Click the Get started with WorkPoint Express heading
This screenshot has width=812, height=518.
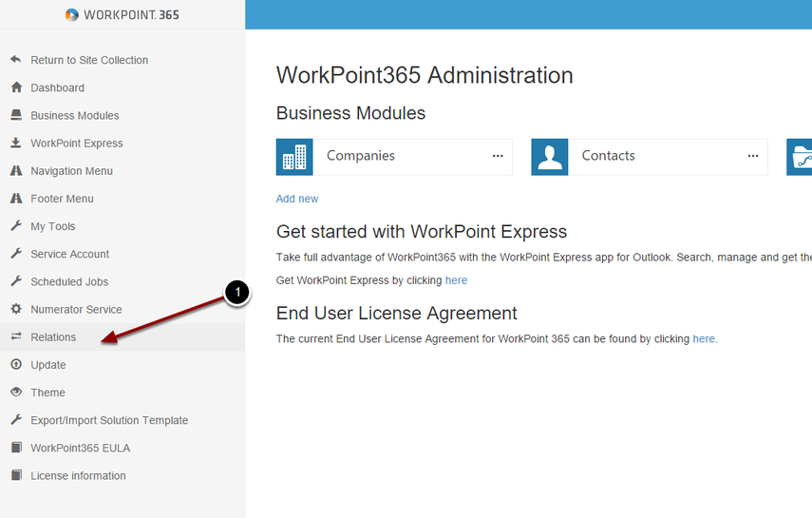[x=422, y=232]
